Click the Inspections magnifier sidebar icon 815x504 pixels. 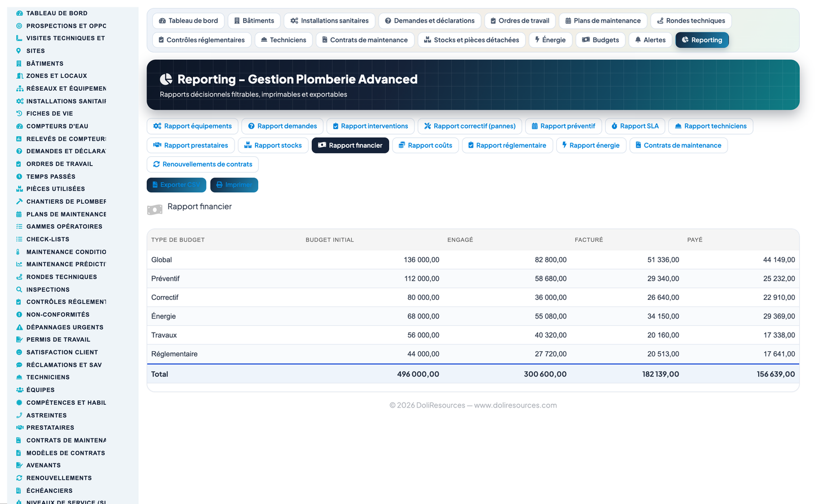[19, 290]
